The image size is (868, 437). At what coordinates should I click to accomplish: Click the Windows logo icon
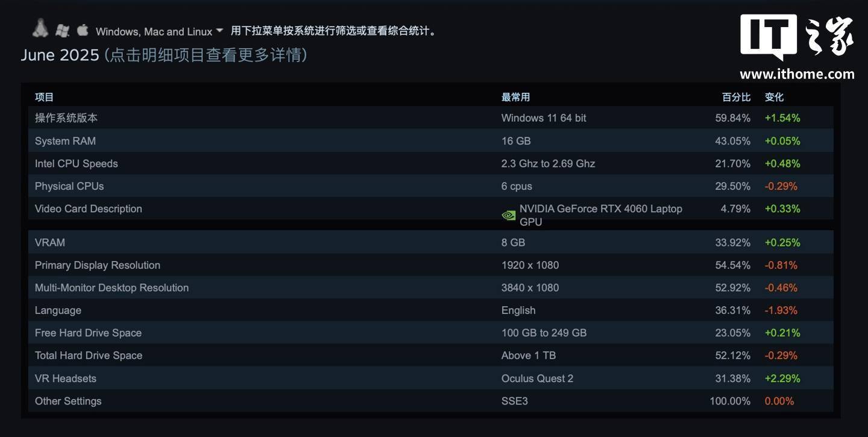62,30
